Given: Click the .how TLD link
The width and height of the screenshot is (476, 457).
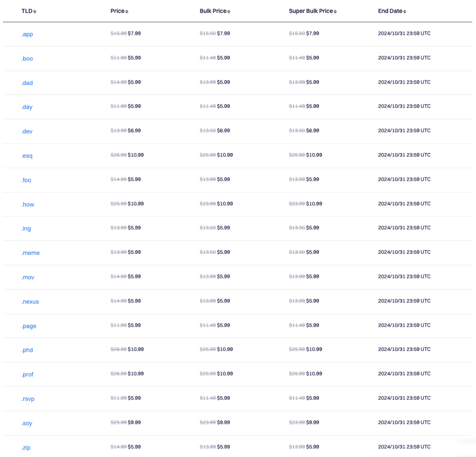Looking at the screenshot, I should [28, 205].
